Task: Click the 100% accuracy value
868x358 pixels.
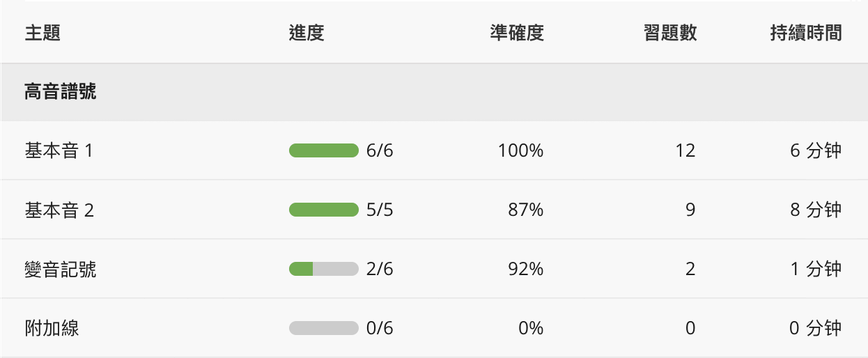Action: pyautogui.click(x=520, y=150)
